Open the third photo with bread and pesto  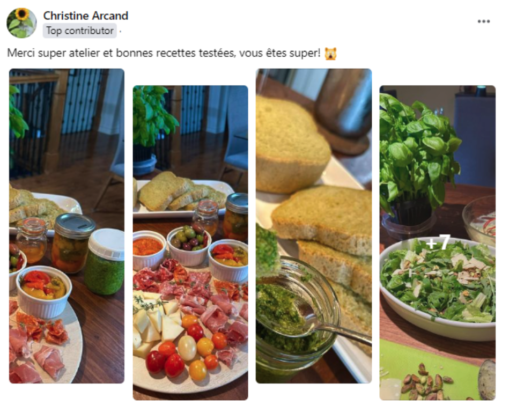pos(314,226)
